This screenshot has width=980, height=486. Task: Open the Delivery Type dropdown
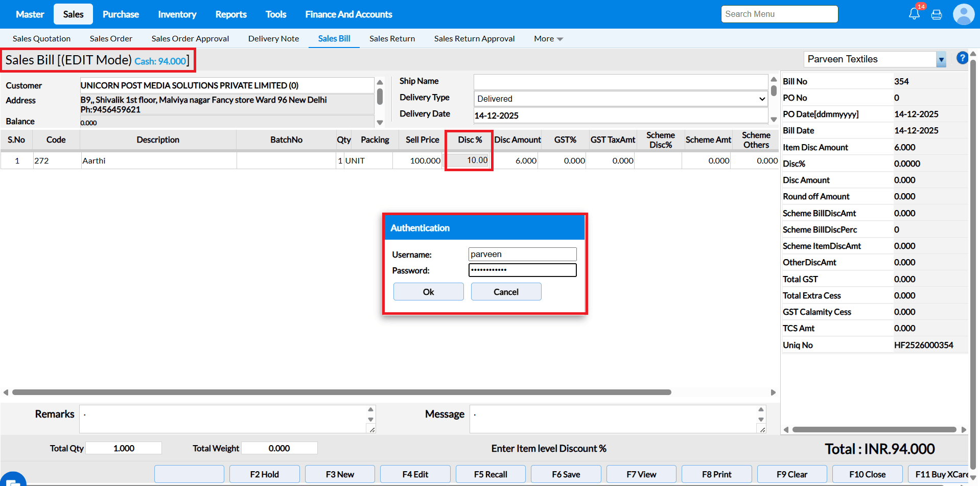[620, 99]
